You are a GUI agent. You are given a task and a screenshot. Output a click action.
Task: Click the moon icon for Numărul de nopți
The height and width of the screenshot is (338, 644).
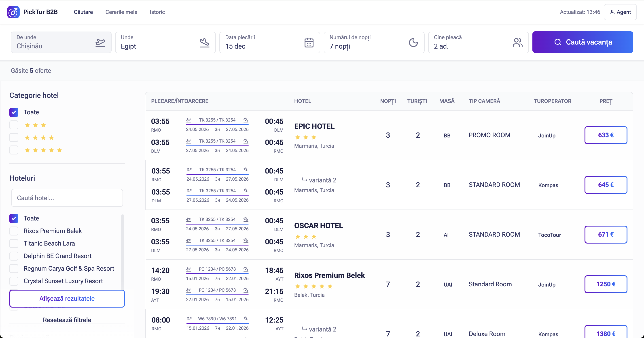(x=413, y=43)
